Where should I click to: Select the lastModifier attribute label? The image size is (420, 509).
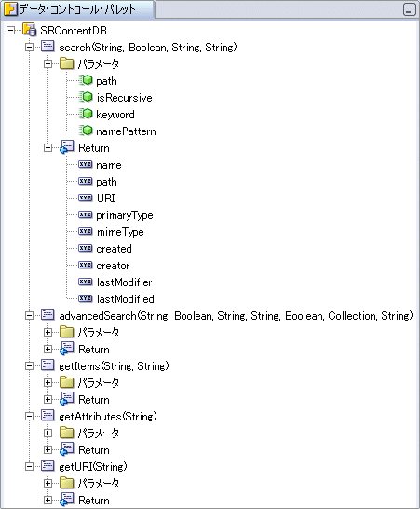pos(124,282)
